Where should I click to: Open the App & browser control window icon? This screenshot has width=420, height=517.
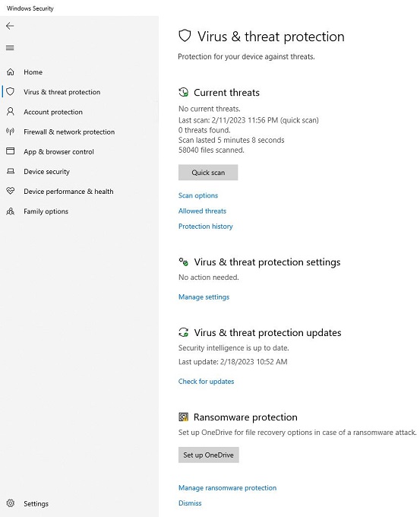coord(11,151)
